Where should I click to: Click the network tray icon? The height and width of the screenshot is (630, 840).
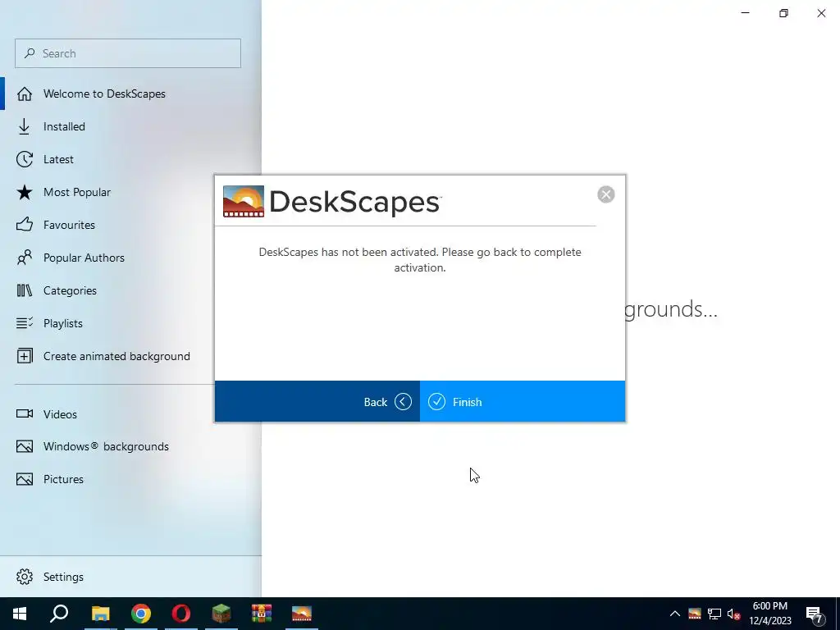coord(714,614)
